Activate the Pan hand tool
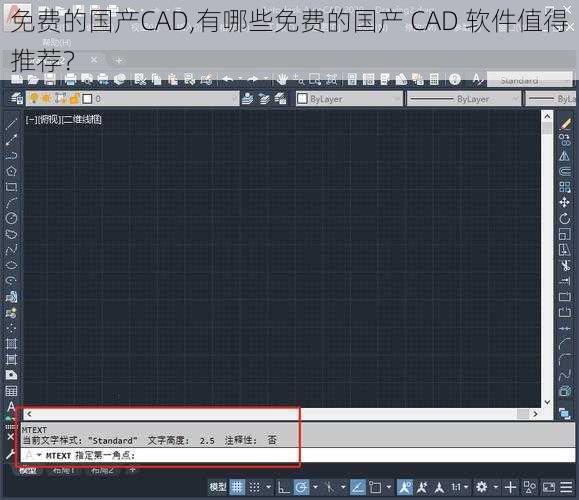 click(x=282, y=79)
